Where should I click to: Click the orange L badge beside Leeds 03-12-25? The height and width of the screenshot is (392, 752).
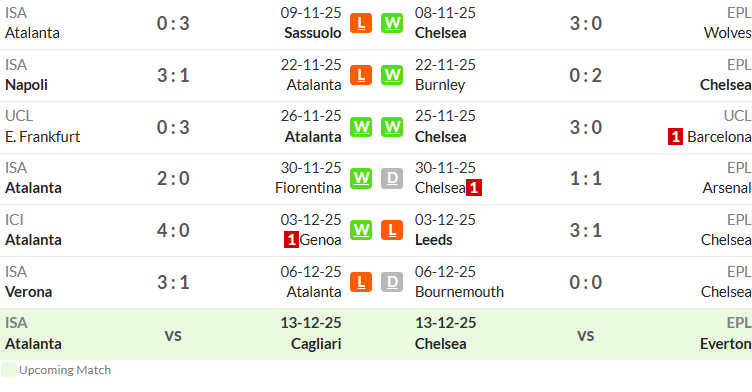pyautogui.click(x=392, y=230)
